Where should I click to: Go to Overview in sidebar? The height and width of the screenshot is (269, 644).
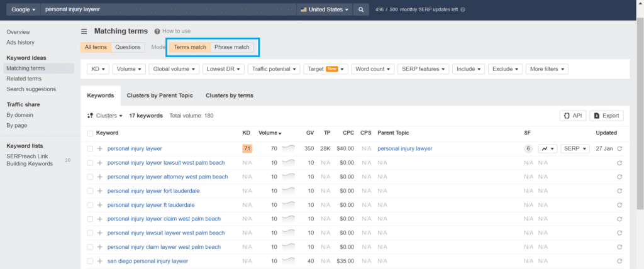(18, 32)
